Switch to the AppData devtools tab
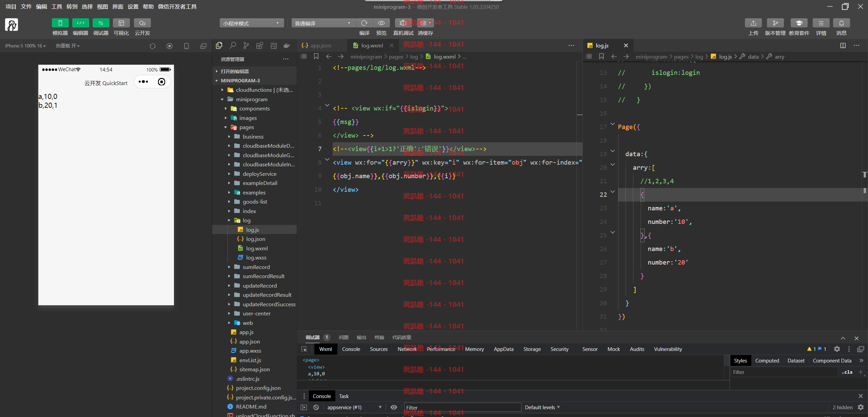This screenshot has width=868, height=417. click(x=504, y=349)
